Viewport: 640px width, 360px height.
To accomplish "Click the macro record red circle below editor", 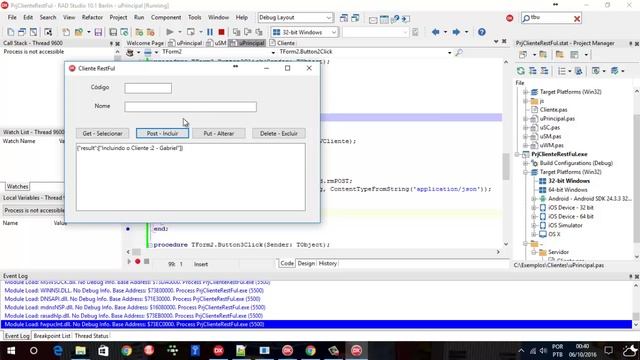I will (x=138, y=262).
